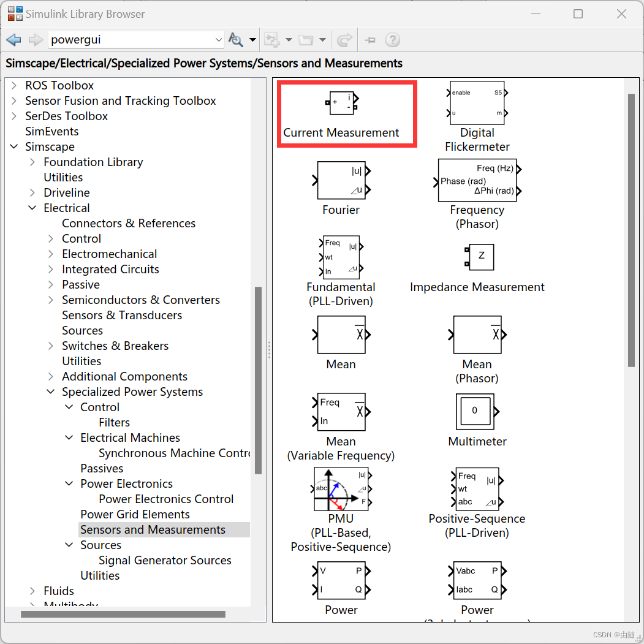Select the Fourier block
Screen dimensions: 644x644
(x=341, y=180)
